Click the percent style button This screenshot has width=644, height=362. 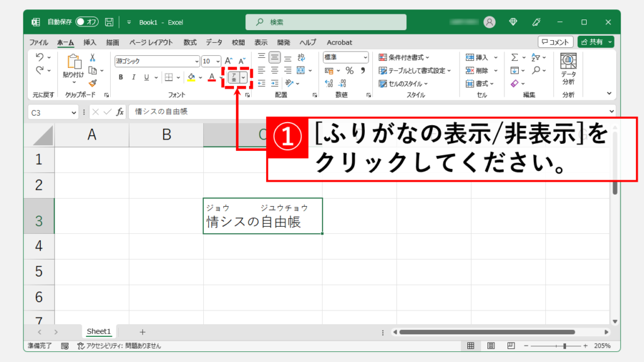coord(348,70)
